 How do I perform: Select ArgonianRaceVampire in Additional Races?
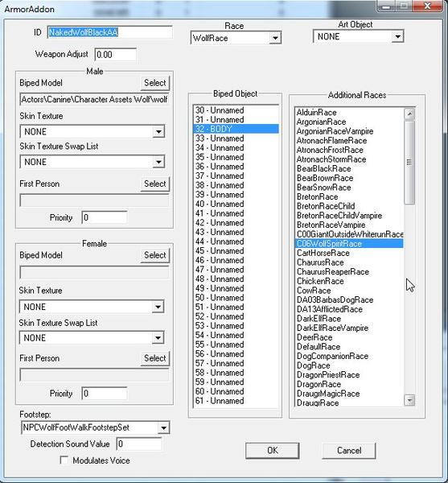click(349, 131)
